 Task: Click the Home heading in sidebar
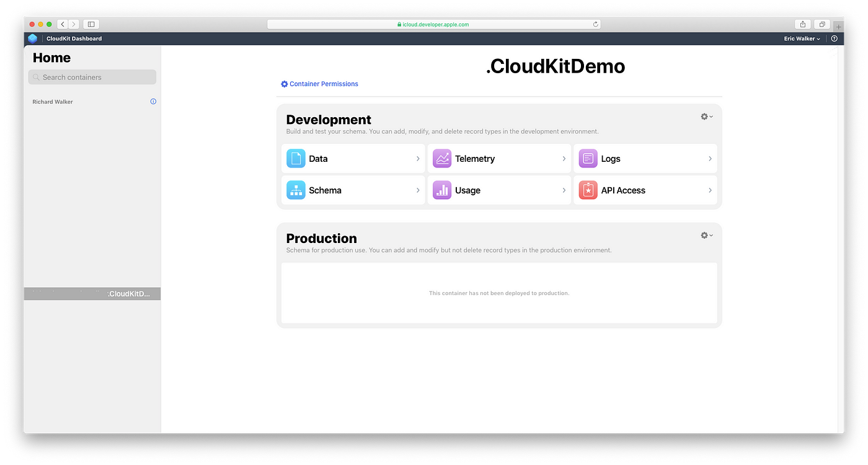coord(51,58)
